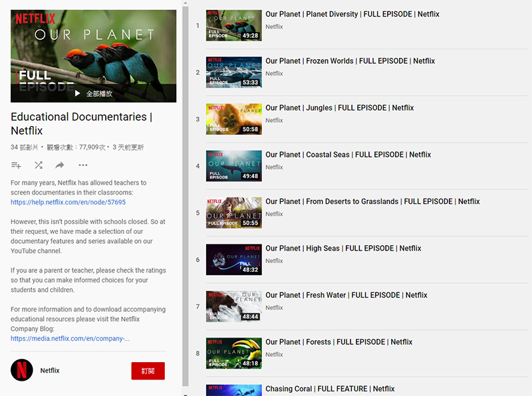The width and height of the screenshot is (532, 396).
Task: Click the red subscribe button
Action: 148,371
